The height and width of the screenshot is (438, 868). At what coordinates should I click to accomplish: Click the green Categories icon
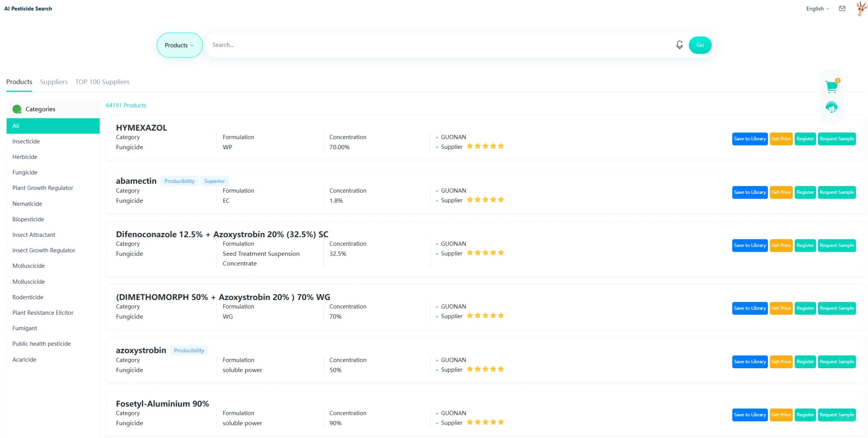[x=17, y=109]
